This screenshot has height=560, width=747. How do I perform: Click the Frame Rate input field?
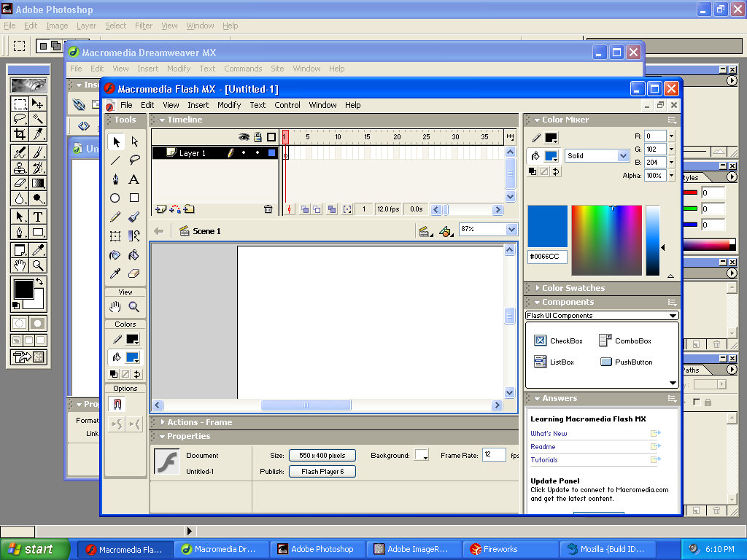click(494, 455)
